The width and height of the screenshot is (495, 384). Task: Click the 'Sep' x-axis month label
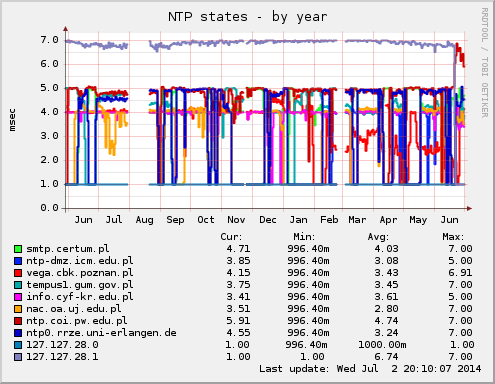175,220
